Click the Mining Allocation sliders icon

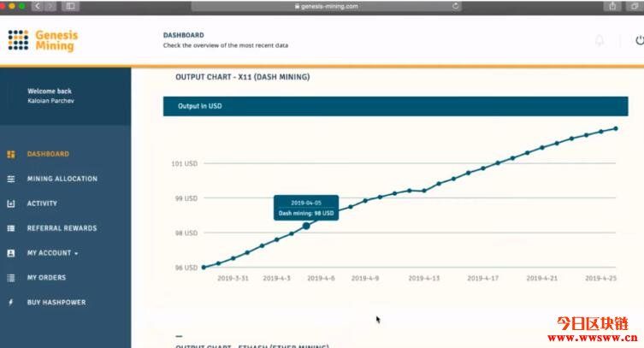11,179
